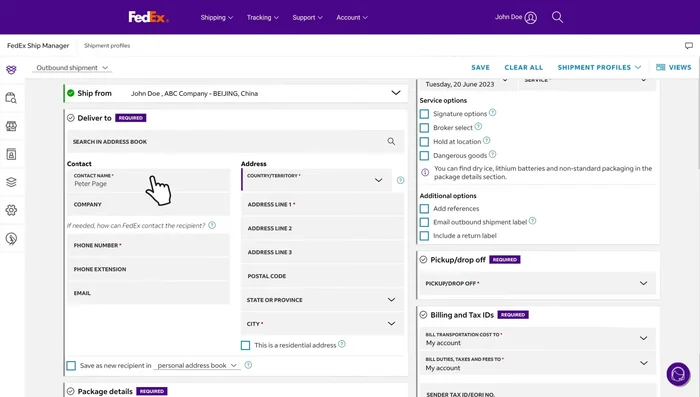Screen dimensions: 700x397
Task: Switch to Shipment profiles tab
Action: 107,46
